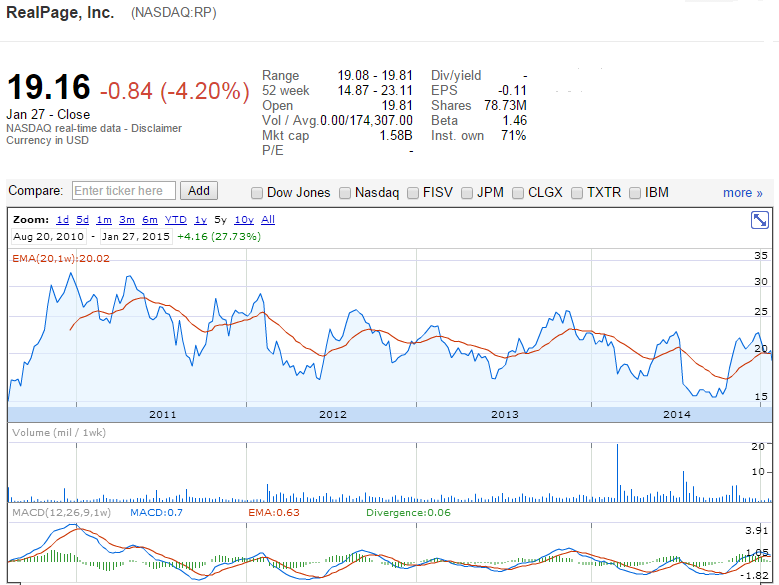
Task: Click the 52 week range value 14.87 - 23.11
Action: coord(375,90)
